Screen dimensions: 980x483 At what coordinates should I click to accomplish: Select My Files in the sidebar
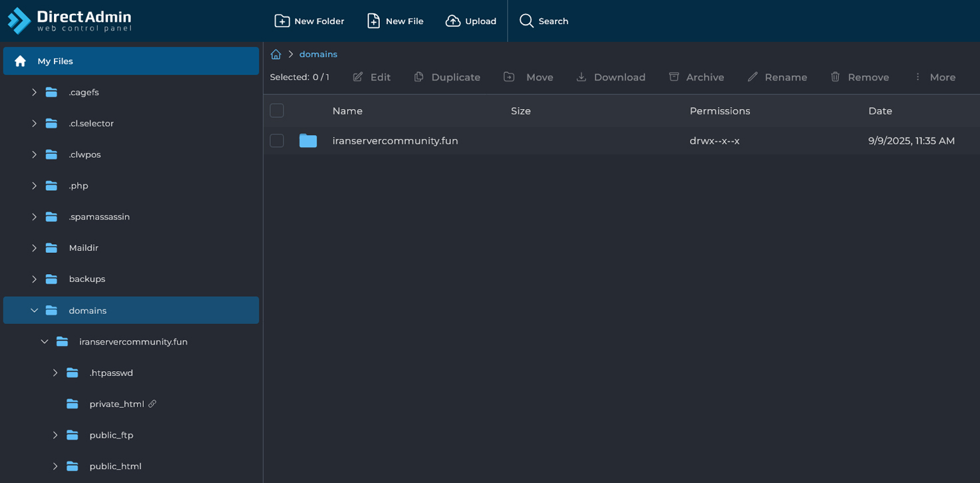coord(55,61)
